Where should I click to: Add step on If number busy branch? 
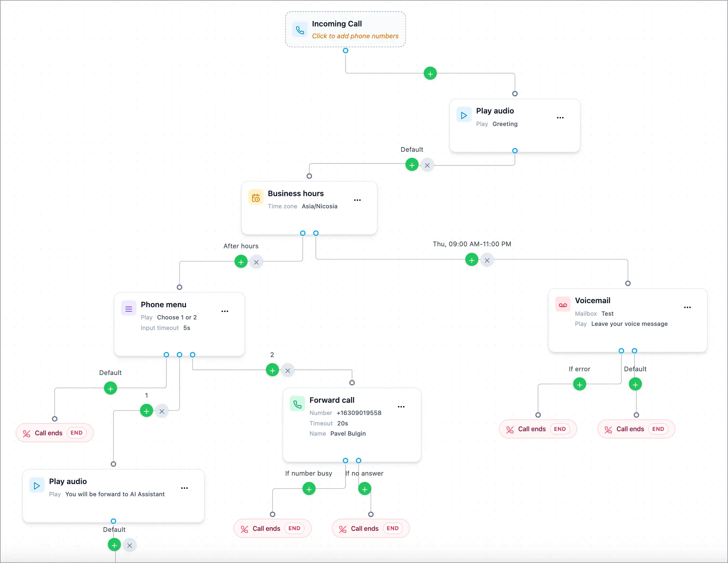pos(309,489)
